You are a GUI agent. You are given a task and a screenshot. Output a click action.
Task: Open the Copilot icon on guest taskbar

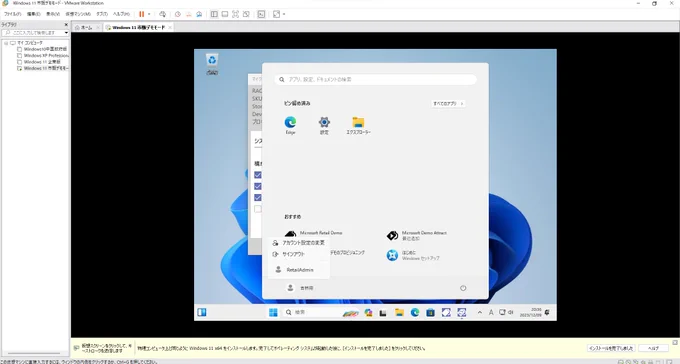click(x=369, y=312)
